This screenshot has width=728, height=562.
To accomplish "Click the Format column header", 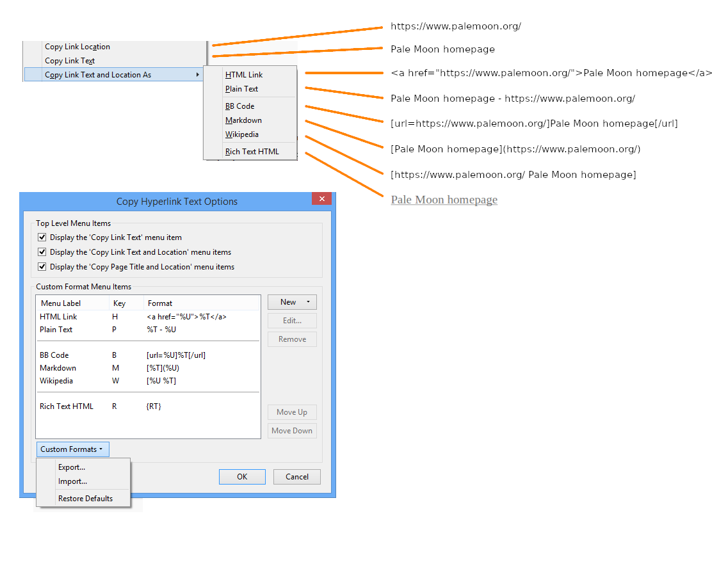I will coord(202,303).
